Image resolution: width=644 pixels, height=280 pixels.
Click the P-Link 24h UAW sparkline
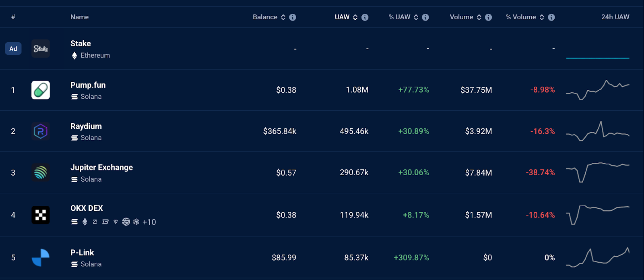click(597, 257)
